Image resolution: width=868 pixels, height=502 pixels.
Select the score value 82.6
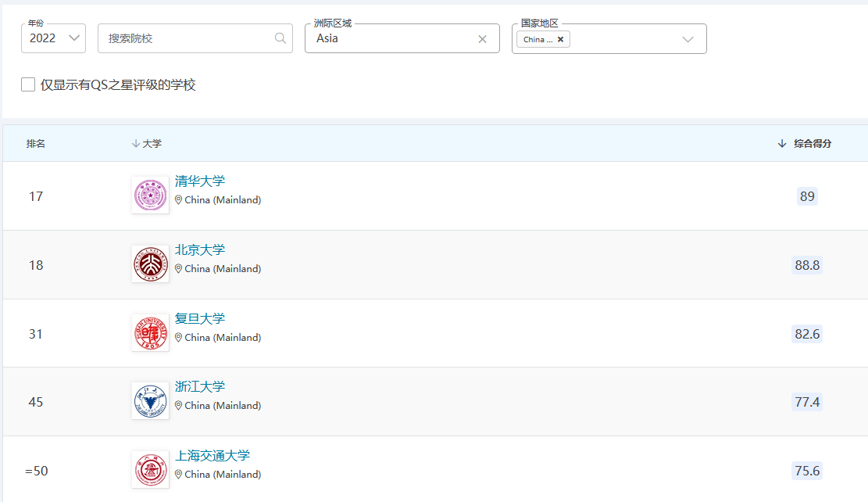807,334
